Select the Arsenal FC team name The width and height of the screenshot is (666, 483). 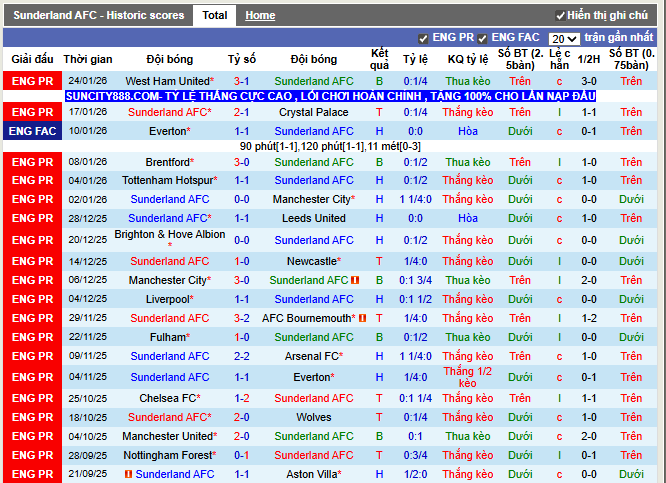[x=313, y=356]
